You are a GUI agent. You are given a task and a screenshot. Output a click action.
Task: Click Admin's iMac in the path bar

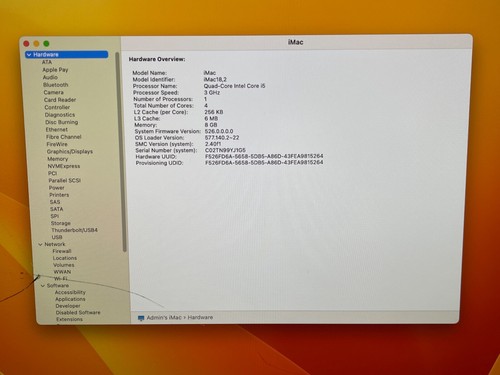pos(164,318)
